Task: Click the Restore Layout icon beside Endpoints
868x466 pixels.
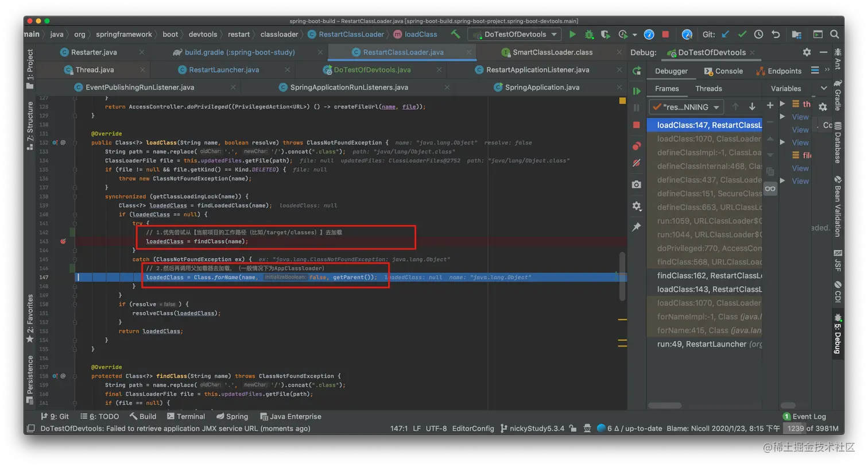Action: tap(815, 71)
